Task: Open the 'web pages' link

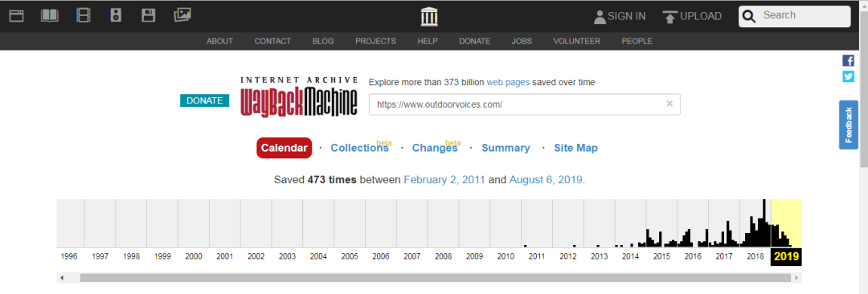Action: click(x=508, y=82)
